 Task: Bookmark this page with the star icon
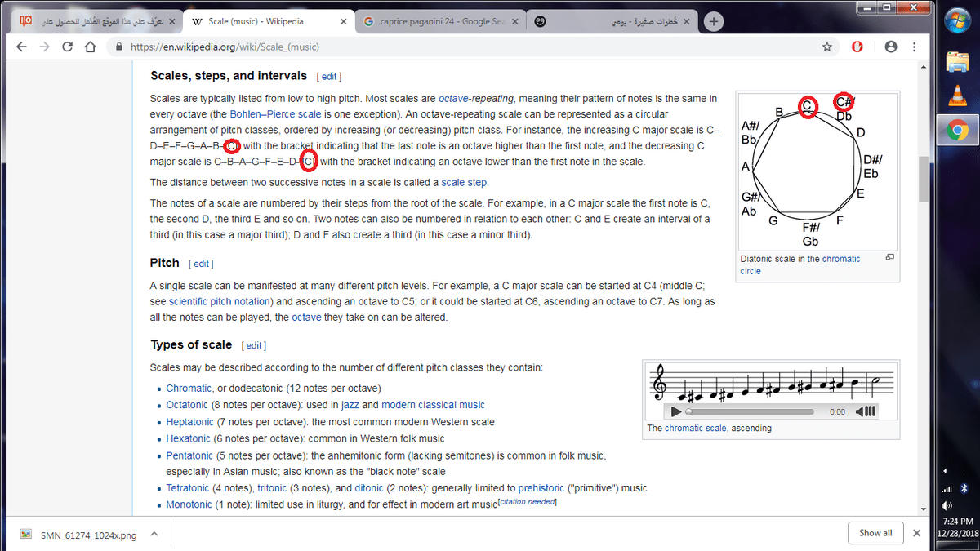click(x=827, y=47)
